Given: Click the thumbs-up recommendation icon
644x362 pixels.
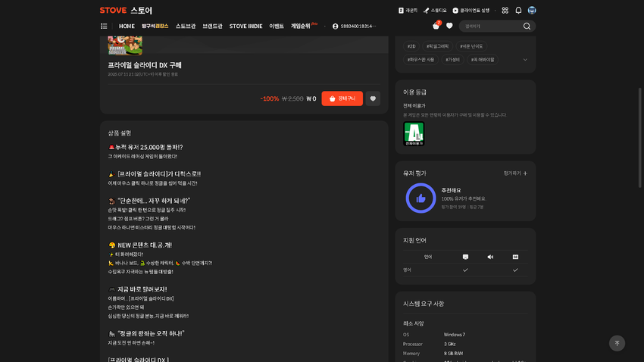Looking at the screenshot, I should coord(420,198).
